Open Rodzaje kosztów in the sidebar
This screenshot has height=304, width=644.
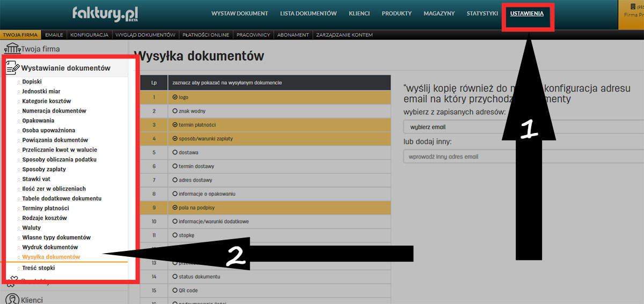45,218
